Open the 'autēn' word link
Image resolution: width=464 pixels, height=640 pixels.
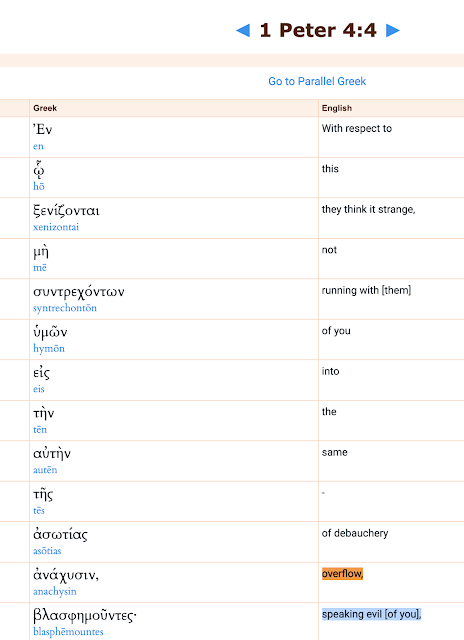(45, 470)
